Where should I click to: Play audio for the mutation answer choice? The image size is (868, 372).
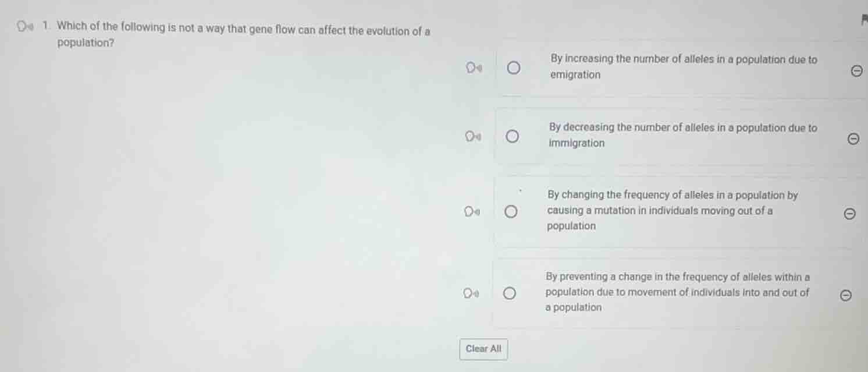471,210
